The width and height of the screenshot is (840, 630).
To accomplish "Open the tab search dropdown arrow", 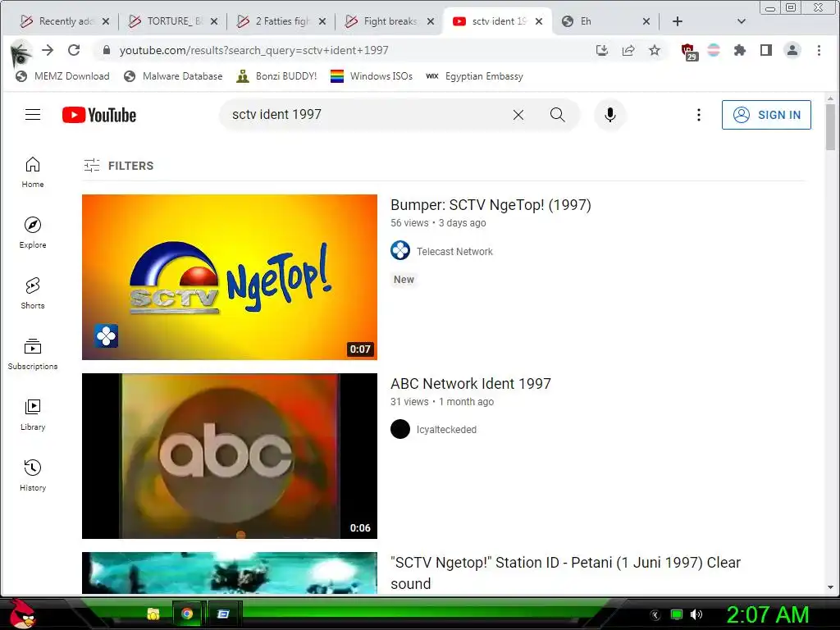I will click(x=742, y=21).
